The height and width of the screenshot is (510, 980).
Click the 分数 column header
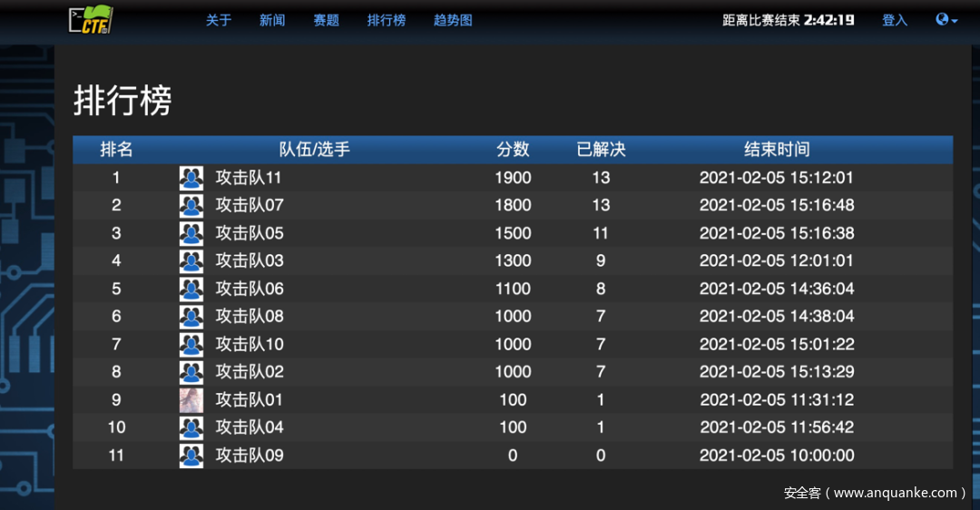[x=513, y=150]
